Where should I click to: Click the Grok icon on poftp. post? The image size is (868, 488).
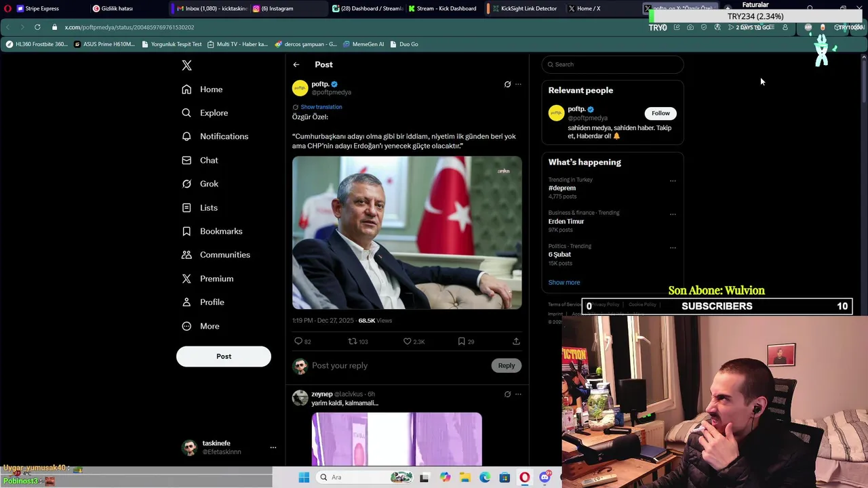pyautogui.click(x=507, y=85)
